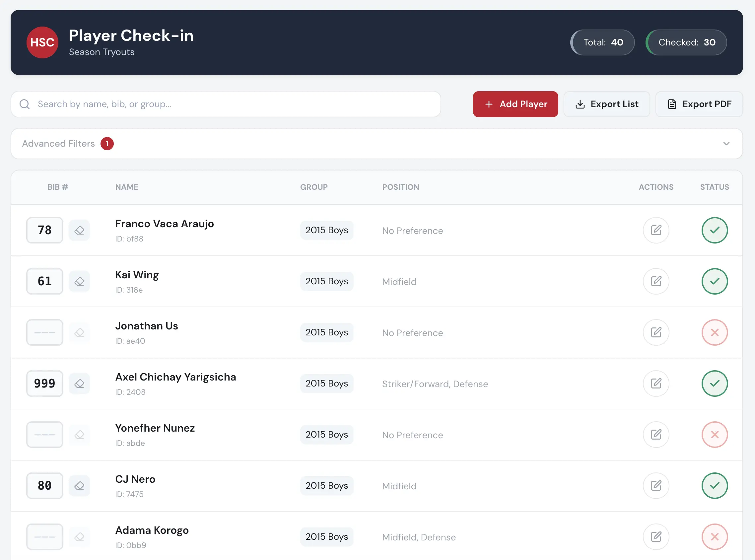Check in Adama Korogo
755x560 pixels.
715,537
